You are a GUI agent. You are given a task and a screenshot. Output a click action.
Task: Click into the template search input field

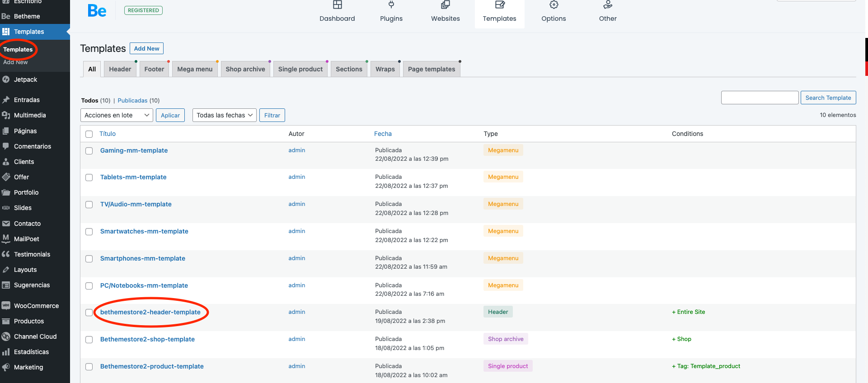coord(760,98)
